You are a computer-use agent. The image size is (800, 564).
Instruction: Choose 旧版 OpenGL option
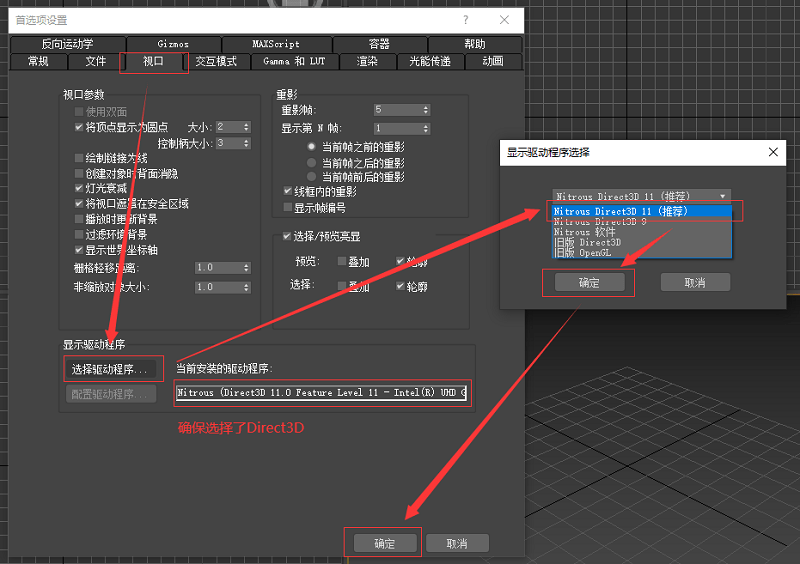642,252
